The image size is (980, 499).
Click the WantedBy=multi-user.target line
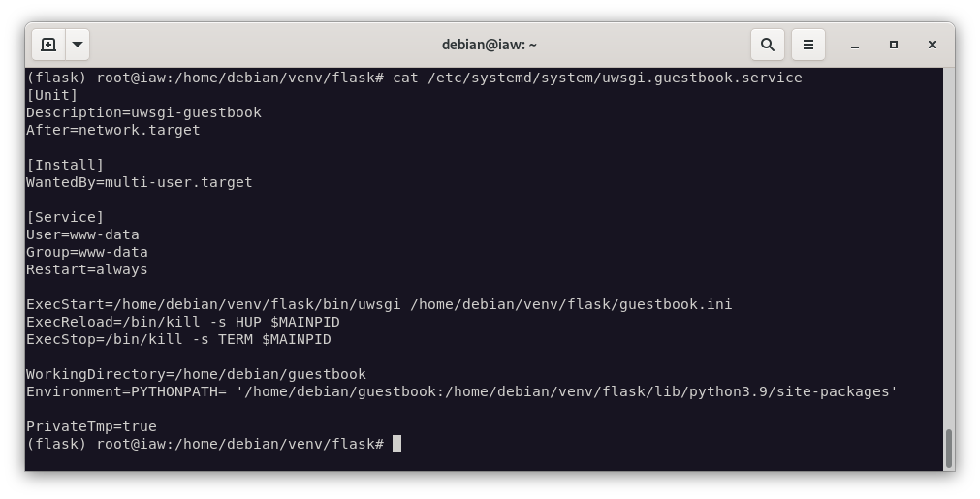tap(139, 182)
